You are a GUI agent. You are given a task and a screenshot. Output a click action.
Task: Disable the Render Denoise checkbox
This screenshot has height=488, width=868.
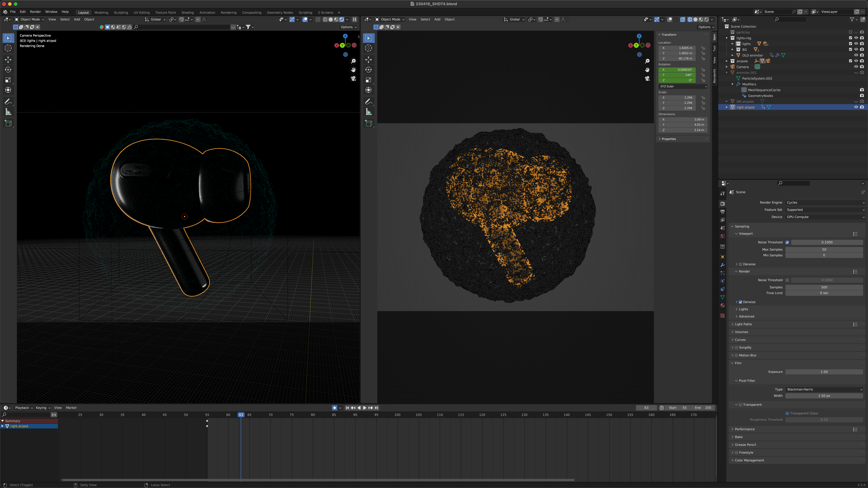[x=740, y=302]
